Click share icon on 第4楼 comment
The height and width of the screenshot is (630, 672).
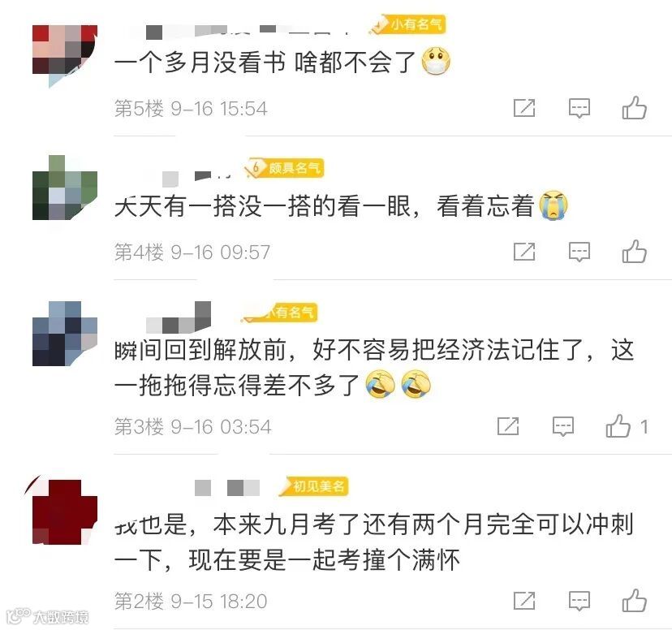pyautogui.click(x=524, y=252)
